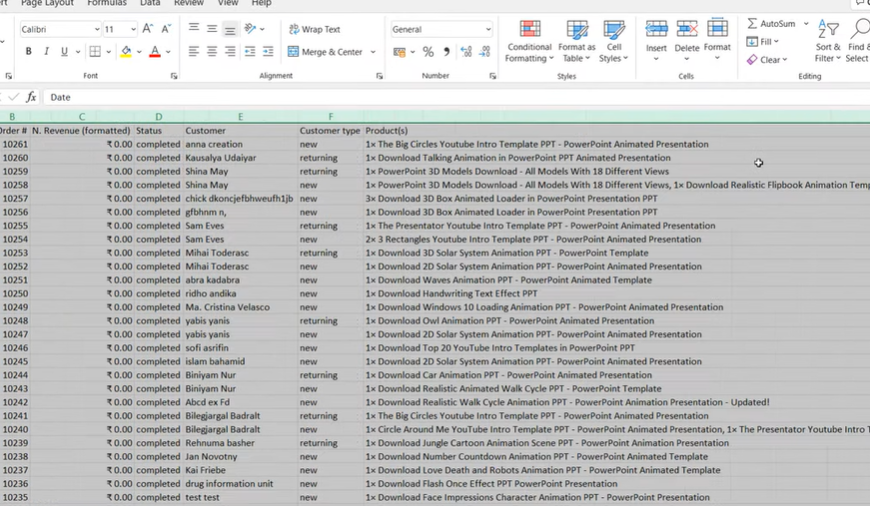870x506 pixels.
Task: Align text to bottom
Action: pyautogui.click(x=230, y=28)
